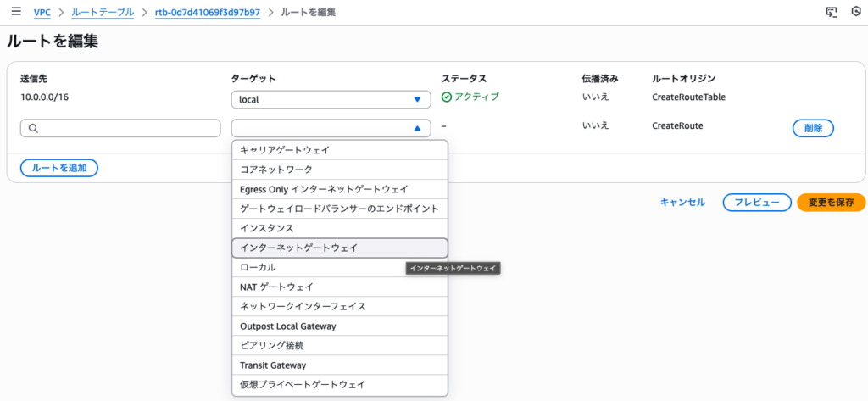Pick Transit Gateway from target list

pyautogui.click(x=339, y=365)
